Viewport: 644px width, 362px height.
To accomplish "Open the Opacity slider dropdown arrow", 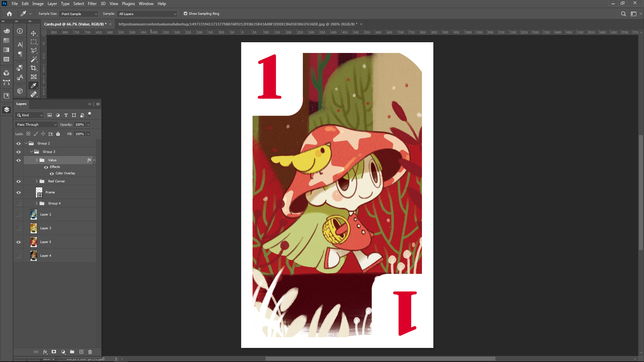I will pos(88,124).
